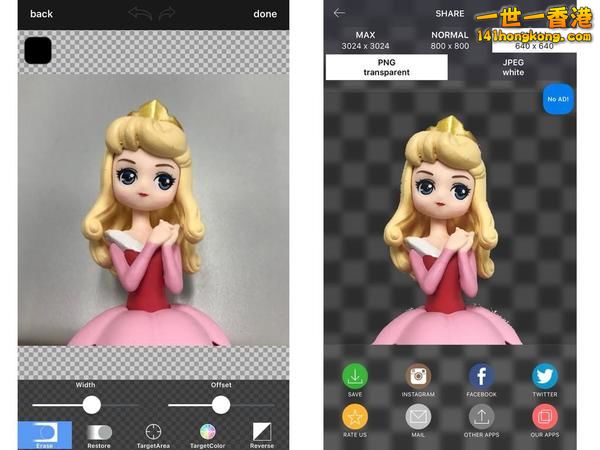
Task: Share image to Facebook
Action: [x=481, y=376]
